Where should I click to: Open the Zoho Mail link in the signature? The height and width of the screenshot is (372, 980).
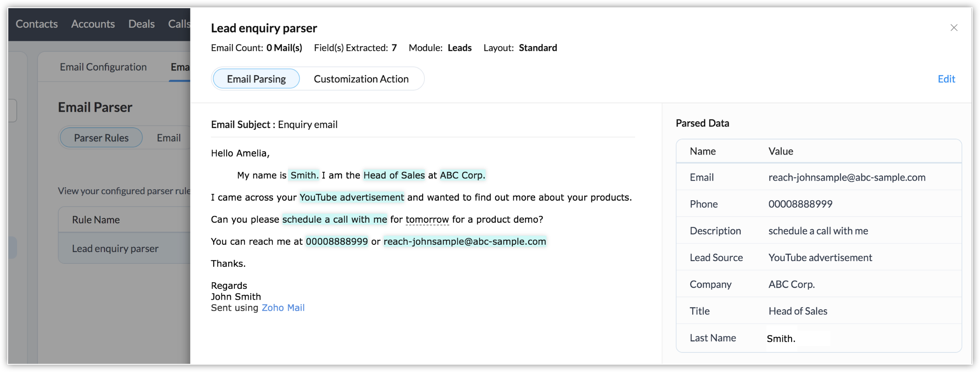click(283, 308)
